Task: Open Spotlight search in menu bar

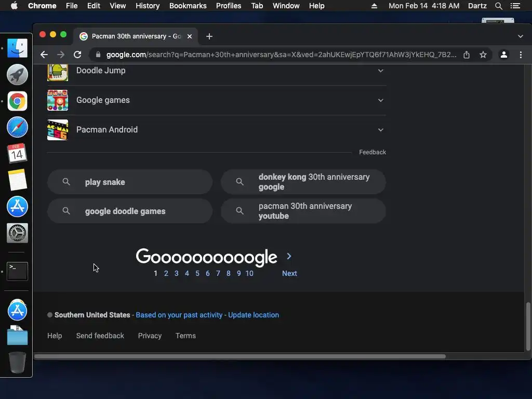Action: (x=499, y=6)
